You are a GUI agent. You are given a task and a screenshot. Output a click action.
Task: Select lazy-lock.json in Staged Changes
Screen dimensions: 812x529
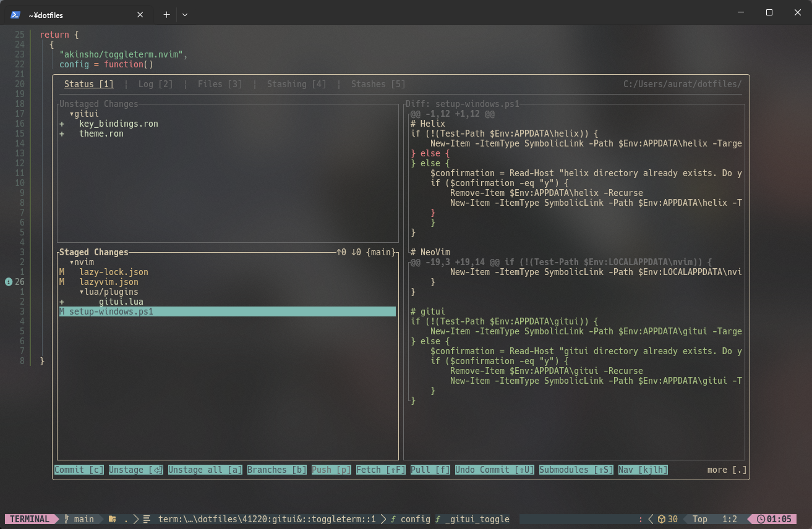point(114,272)
